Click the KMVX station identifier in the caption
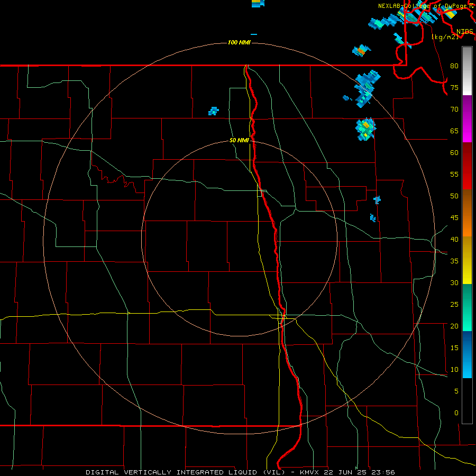Viewport: 476px width, 476px height. click(310, 472)
